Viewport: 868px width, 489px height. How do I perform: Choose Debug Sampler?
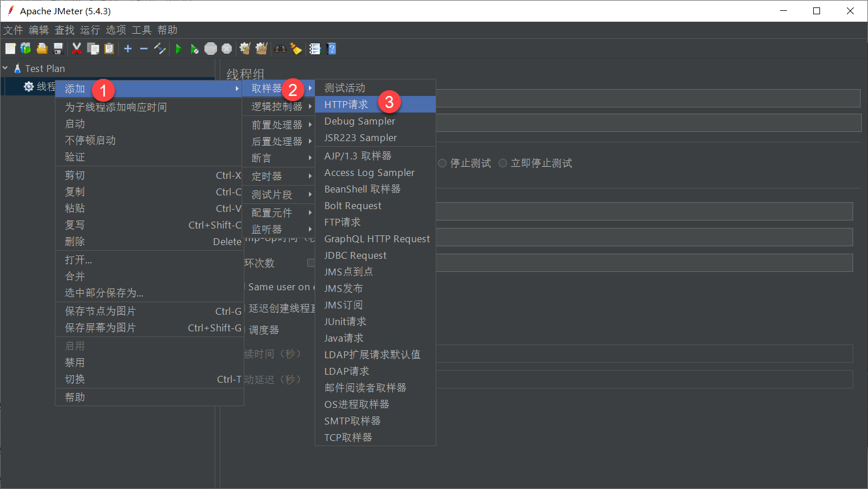[375, 121]
